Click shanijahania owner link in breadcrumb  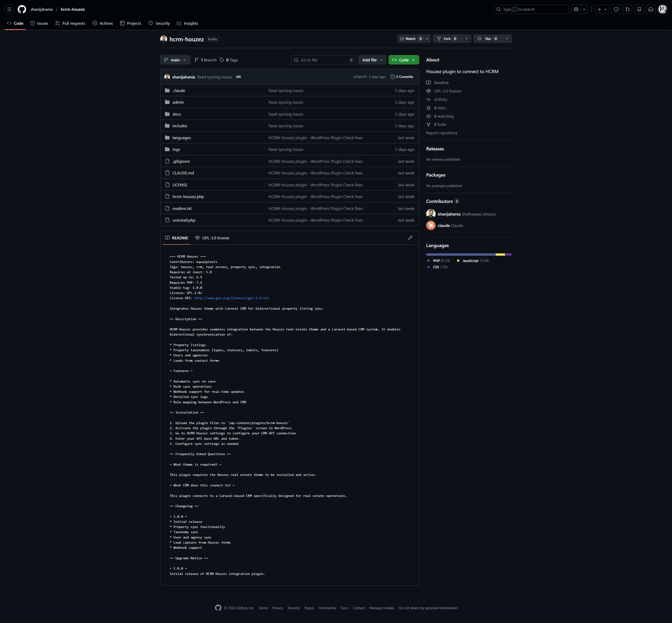coord(42,9)
